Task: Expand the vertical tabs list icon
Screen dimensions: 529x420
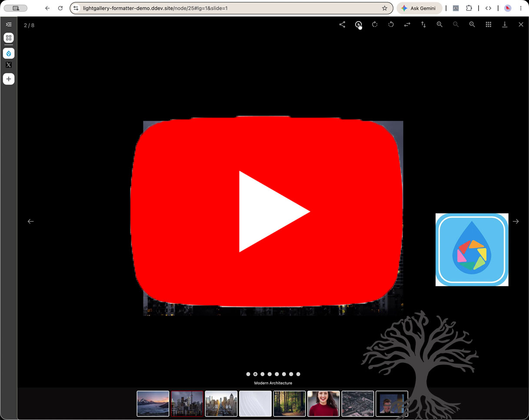Action: 9,24
